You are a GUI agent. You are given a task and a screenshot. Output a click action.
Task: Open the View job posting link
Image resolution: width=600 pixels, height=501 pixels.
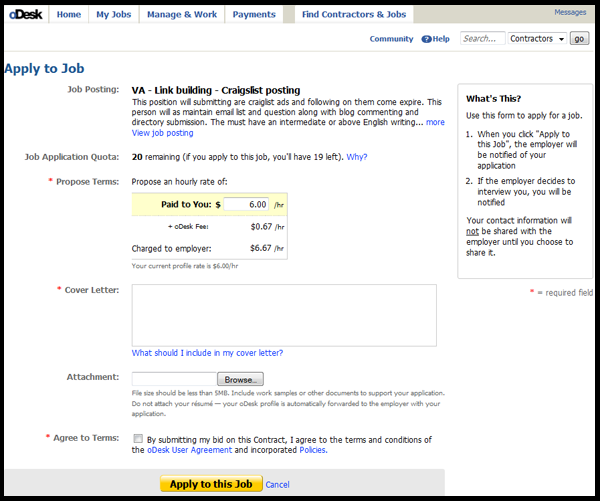pyautogui.click(x=162, y=133)
